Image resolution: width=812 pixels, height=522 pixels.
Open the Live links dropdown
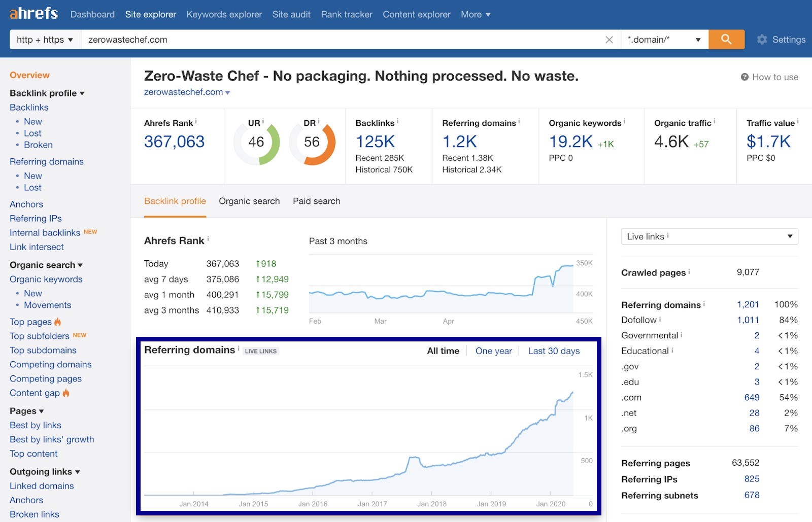pyautogui.click(x=709, y=236)
